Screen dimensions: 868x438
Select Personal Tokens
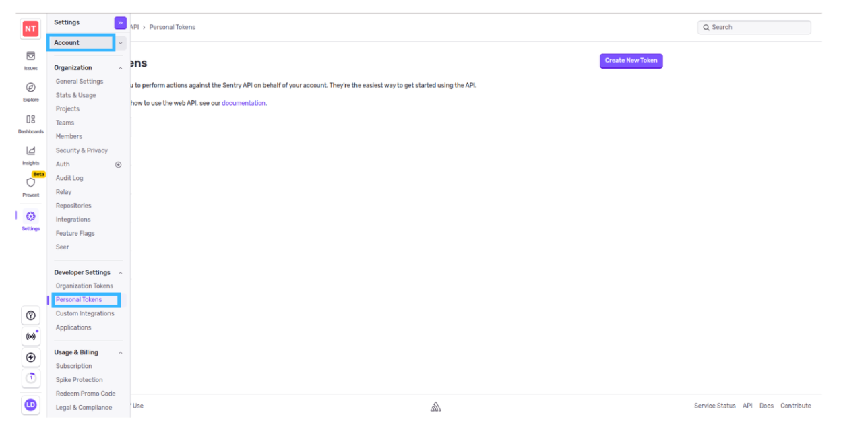coord(79,300)
